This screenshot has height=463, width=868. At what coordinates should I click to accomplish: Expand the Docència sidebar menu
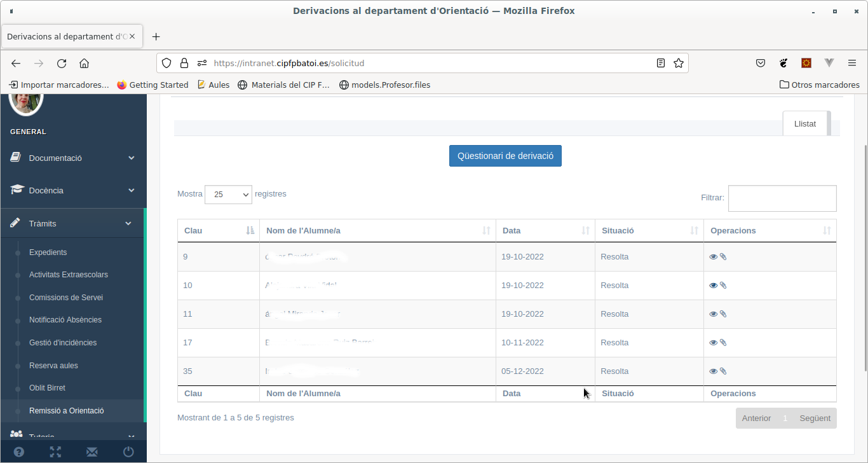click(x=73, y=190)
